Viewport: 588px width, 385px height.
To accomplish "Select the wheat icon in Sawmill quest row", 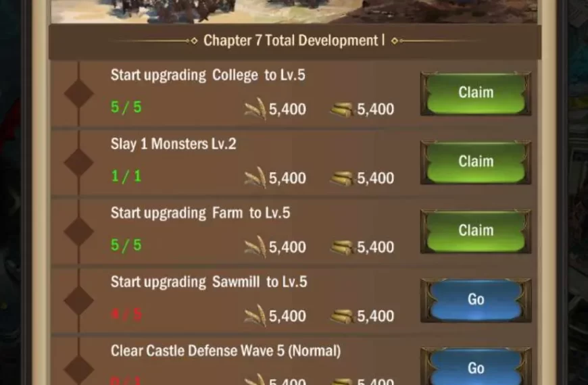I will 255,315.
